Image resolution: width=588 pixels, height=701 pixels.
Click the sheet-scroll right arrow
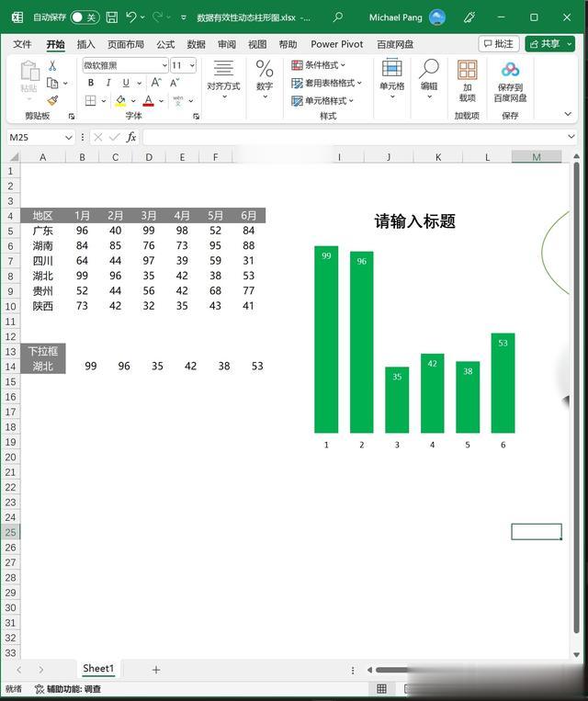pos(41,669)
